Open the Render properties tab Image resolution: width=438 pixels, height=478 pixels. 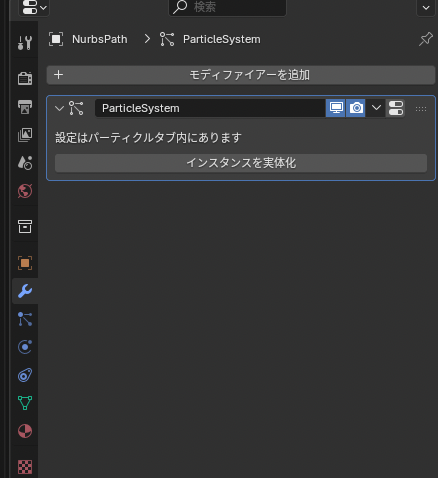pyautogui.click(x=25, y=78)
